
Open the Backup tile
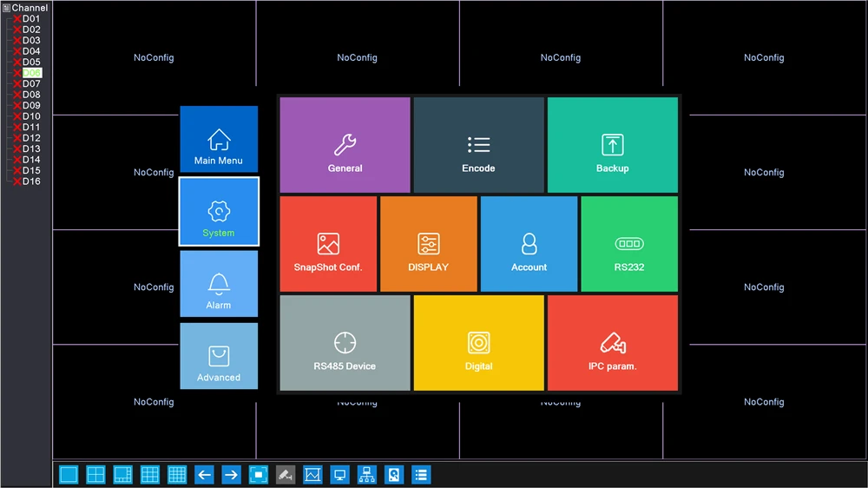coord(612,145)
